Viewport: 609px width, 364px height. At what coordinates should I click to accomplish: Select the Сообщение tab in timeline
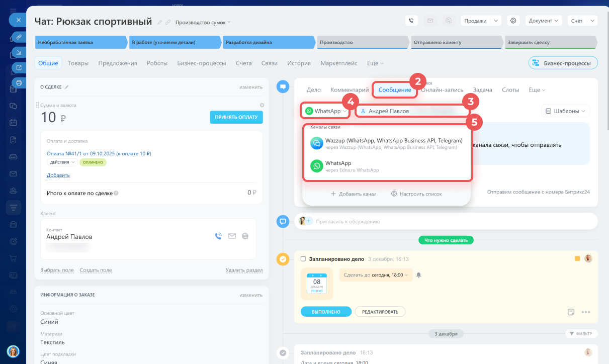pos(395,89)
